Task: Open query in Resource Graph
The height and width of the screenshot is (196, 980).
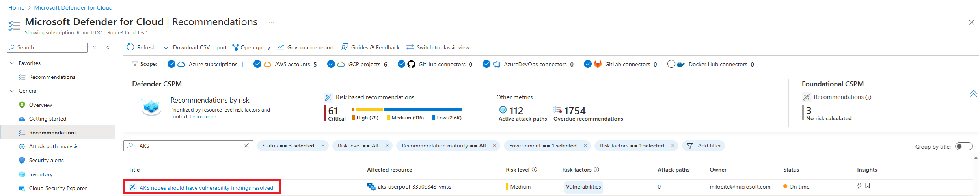Action: [x=251, y=47]
